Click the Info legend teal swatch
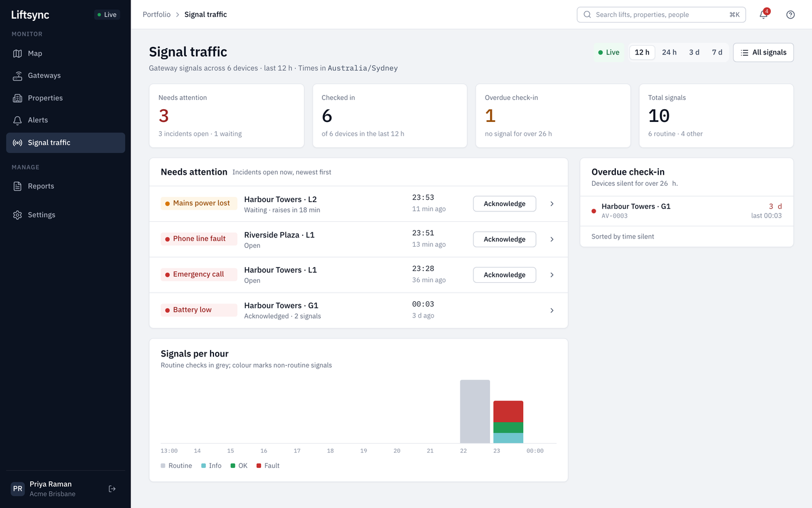Image resolution: width=812 pixels, height=508 pixels. [204, 466]
